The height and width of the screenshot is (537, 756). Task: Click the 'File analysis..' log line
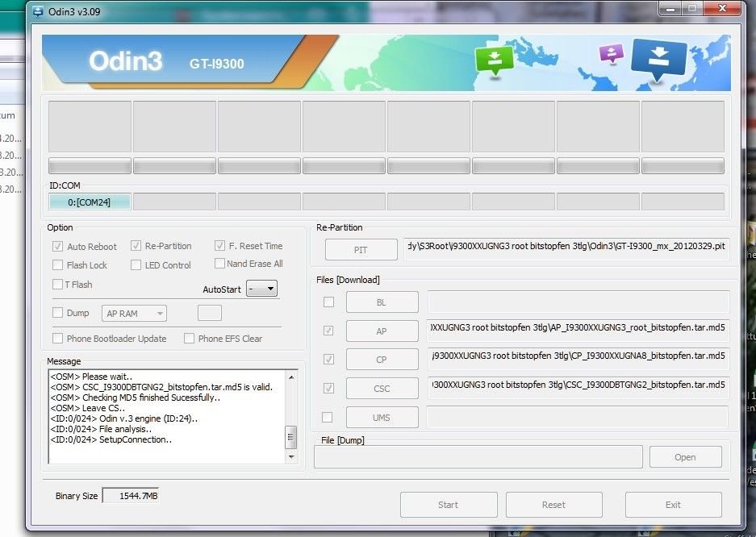click(101, 429)
